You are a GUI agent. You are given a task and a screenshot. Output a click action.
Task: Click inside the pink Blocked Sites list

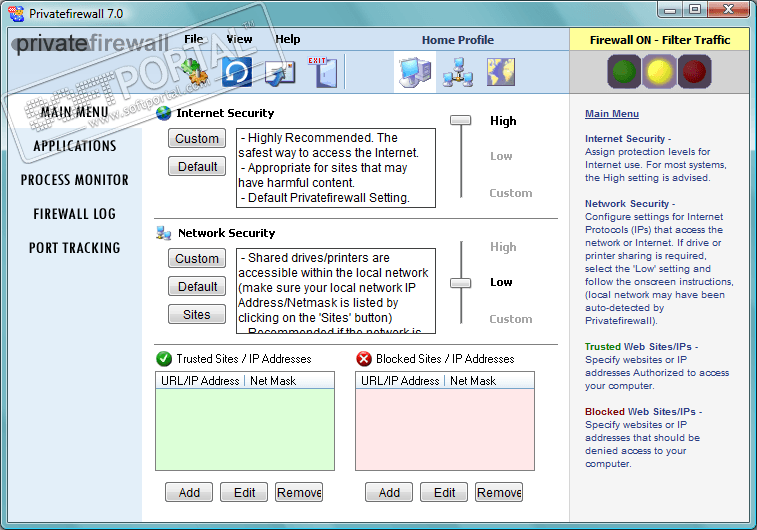445,429
